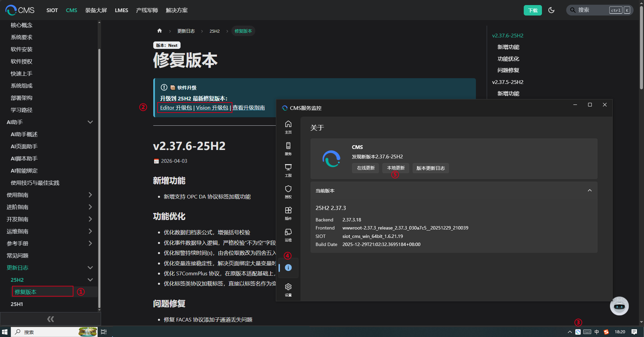Screen dimensions: 644x337
Task: Collapse the 当前版本 section
Action: [x=589, y=190]
